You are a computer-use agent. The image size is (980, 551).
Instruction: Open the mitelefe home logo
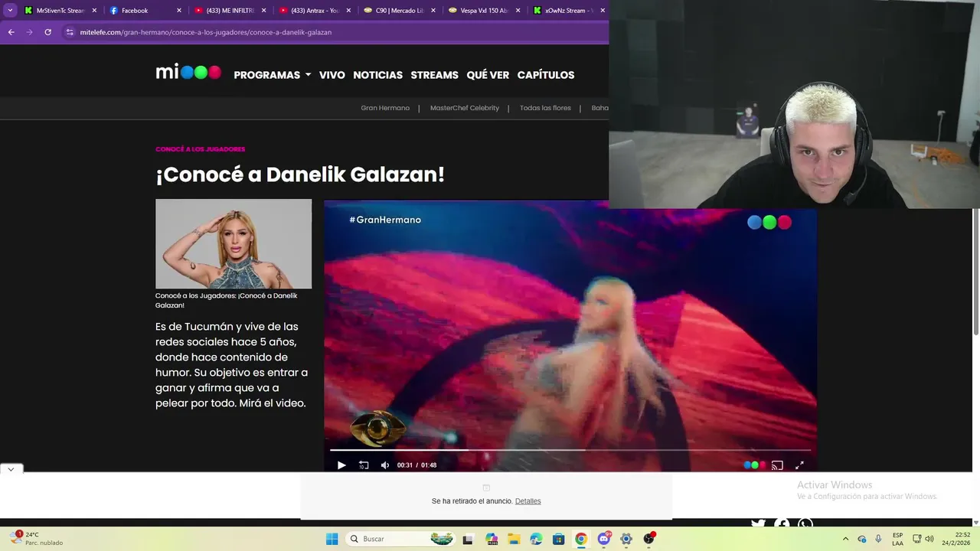click(x=188, y=72)
